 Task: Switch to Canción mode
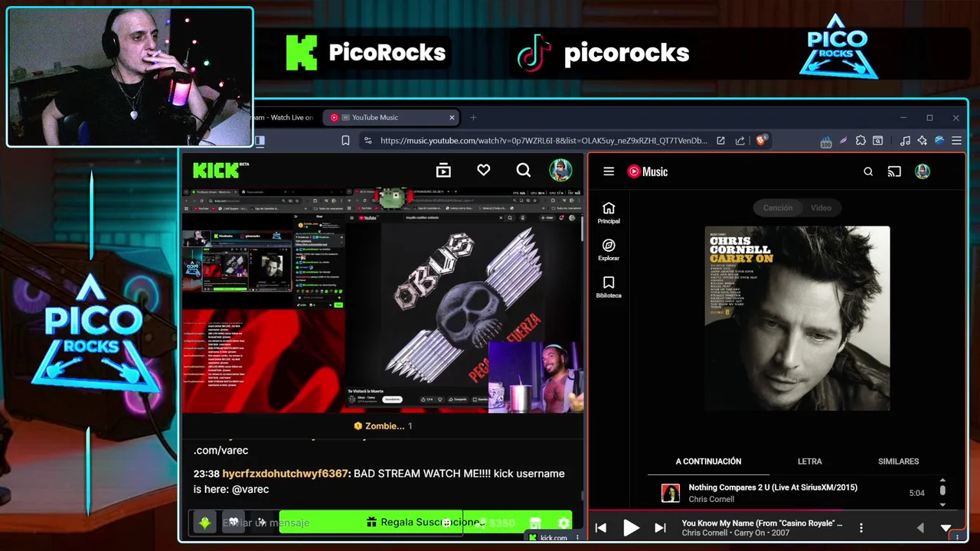[x=777, y=207]
